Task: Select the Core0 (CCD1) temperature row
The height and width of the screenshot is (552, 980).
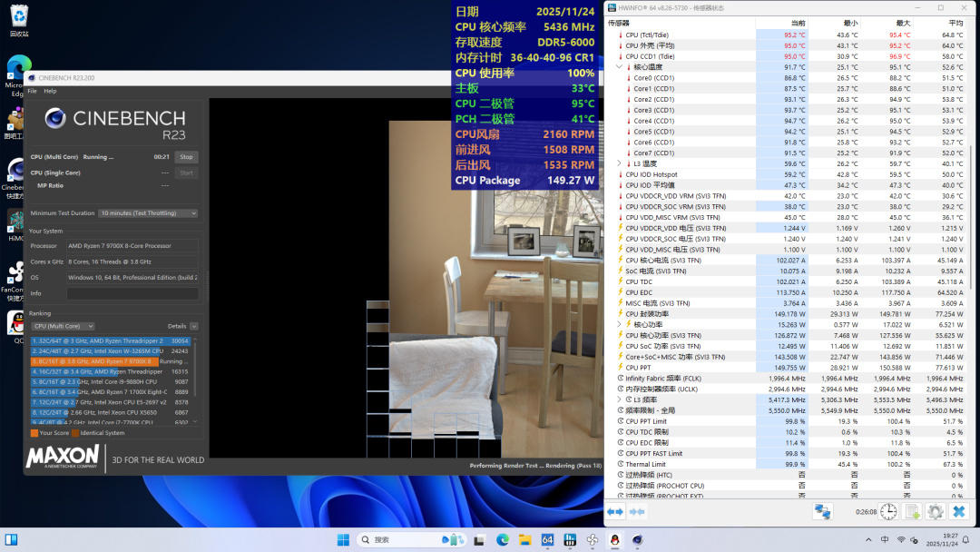Action: [x=786, y=78]
